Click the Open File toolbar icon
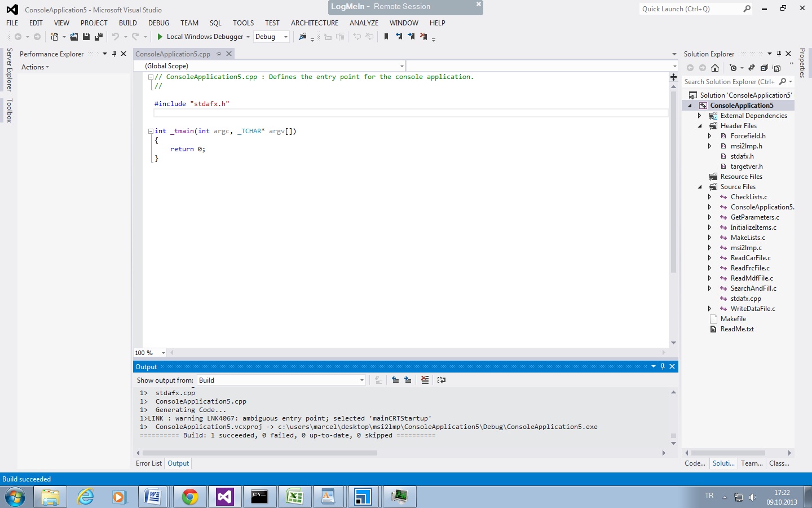 (74, 37)
